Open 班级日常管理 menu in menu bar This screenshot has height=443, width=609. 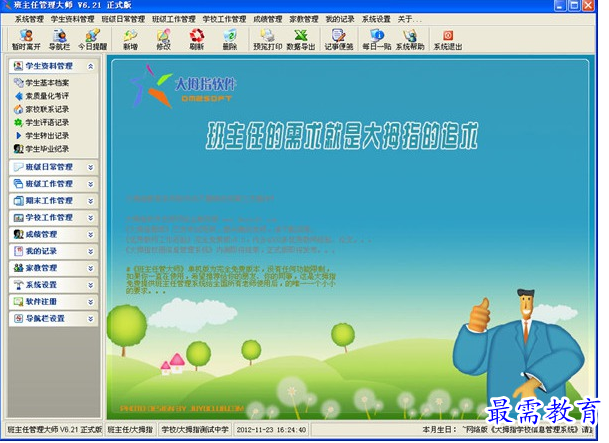tap(123, 19)
